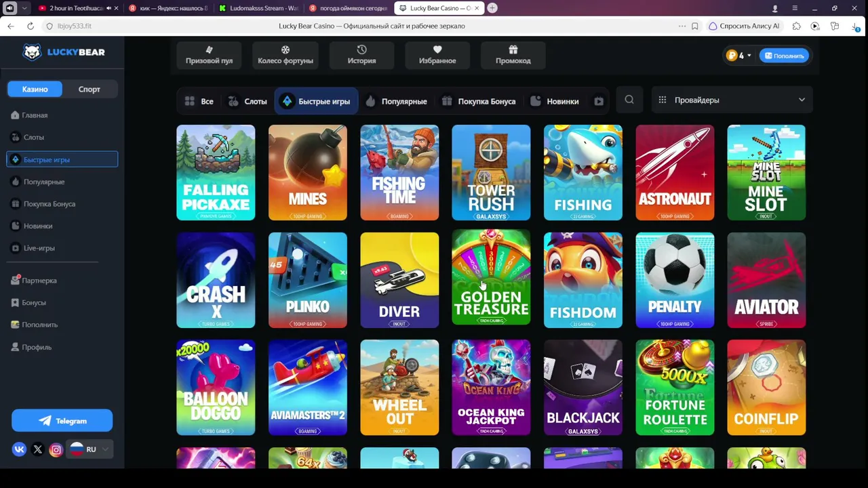Image resolution: width=868 pixels, height=488 pixels.
Task: Click the game search magnifier icon
Action: (629, 100)
